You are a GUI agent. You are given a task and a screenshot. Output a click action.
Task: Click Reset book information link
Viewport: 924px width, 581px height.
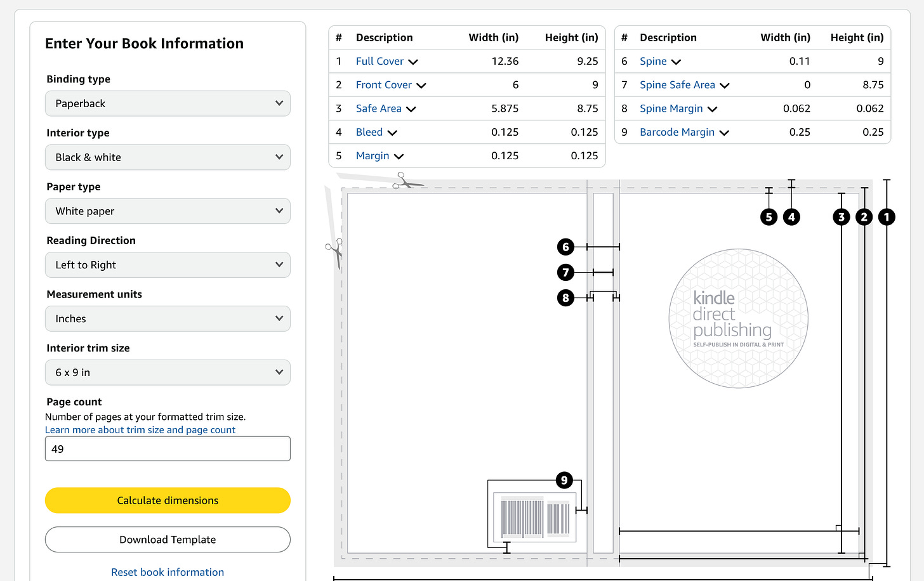coord(168,572)
